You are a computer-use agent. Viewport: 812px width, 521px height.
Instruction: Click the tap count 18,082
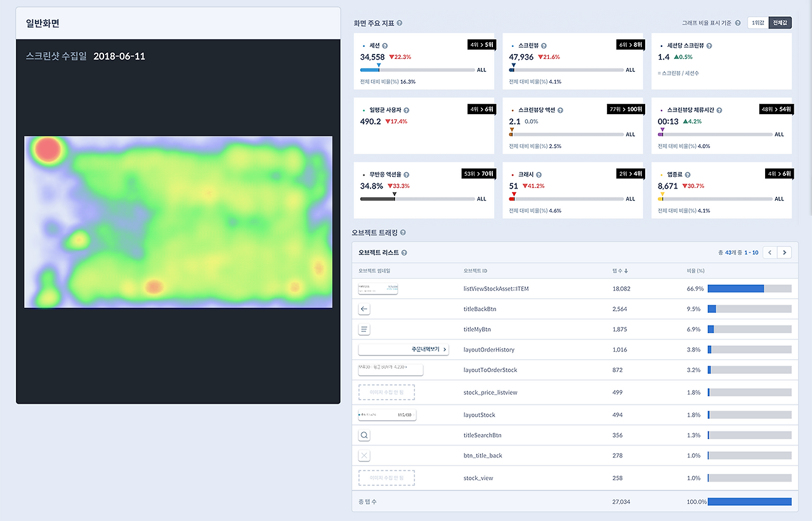coord(622,289)
